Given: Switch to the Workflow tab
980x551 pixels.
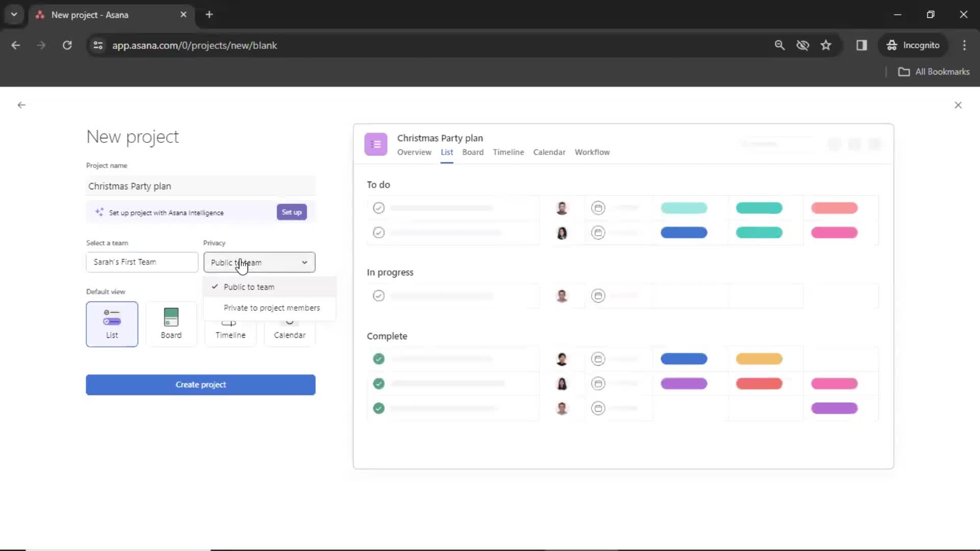Looking at the screenshot, I should pyautogui.click(x=592, y=152).
